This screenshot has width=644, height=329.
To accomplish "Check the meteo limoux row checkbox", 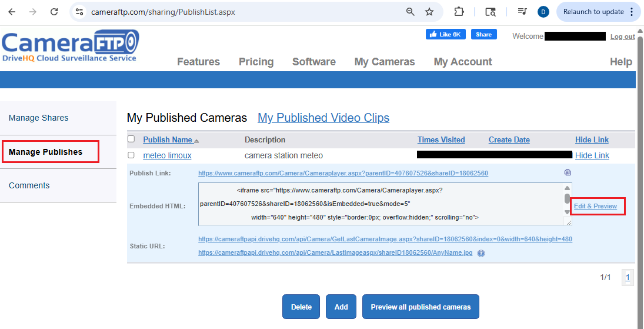I will 131,155.
